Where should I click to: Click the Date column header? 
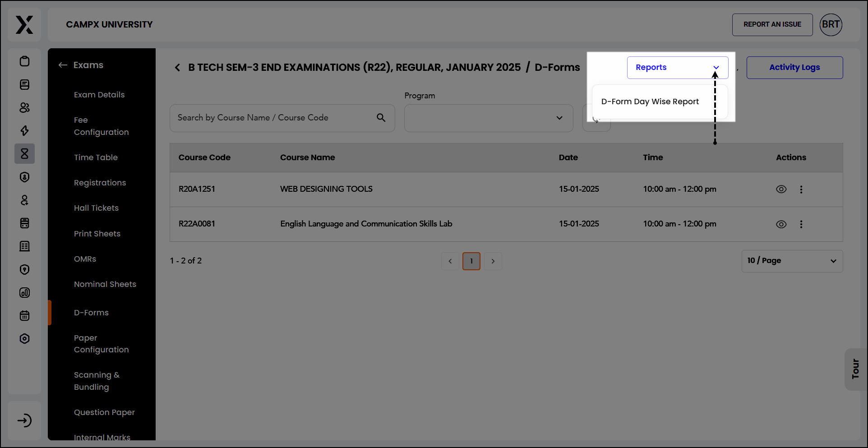(x=568, y=157)
